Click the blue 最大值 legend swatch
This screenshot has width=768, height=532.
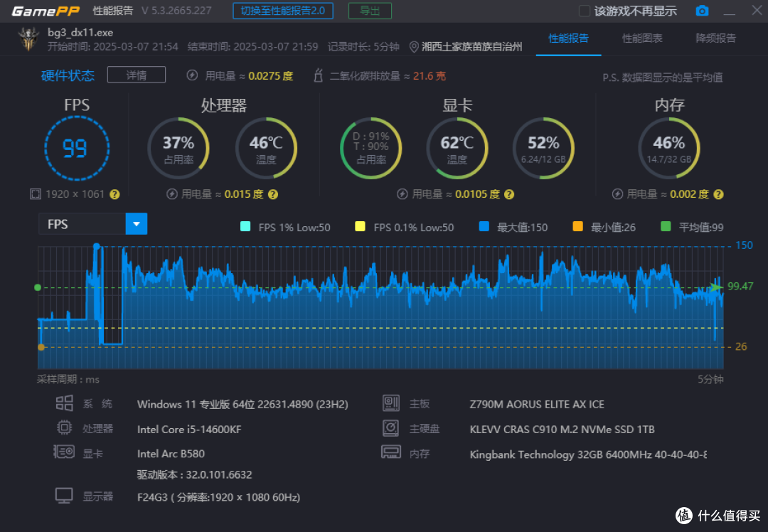pyautogui.click(x=484, y=226)
